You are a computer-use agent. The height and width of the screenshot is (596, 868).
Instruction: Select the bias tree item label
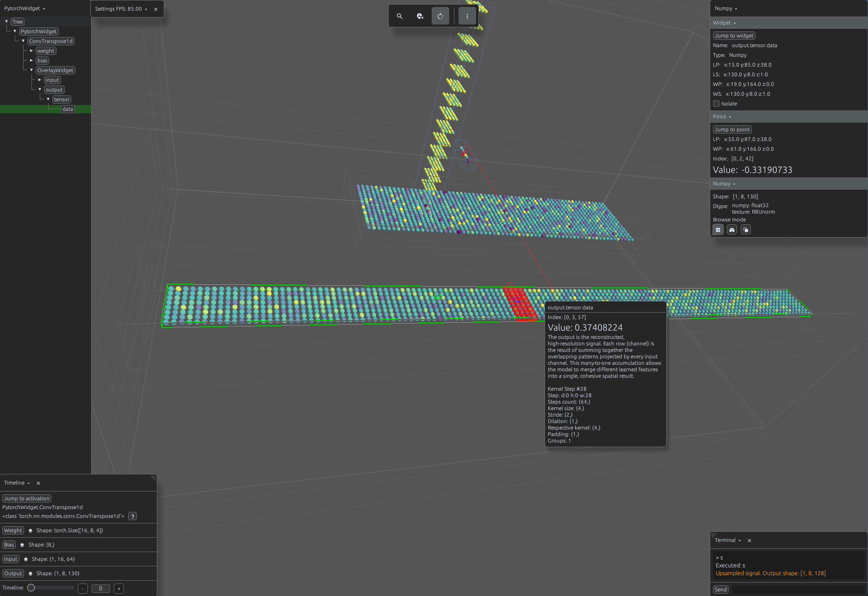point(42,61)
